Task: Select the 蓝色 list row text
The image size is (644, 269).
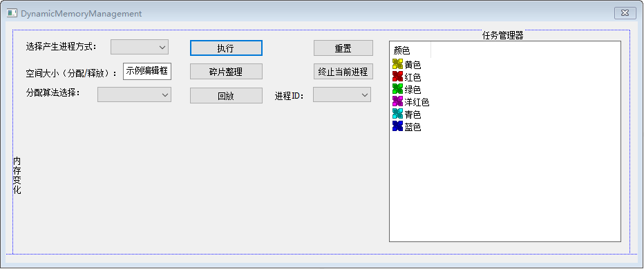Action: (x=413, y=127)
